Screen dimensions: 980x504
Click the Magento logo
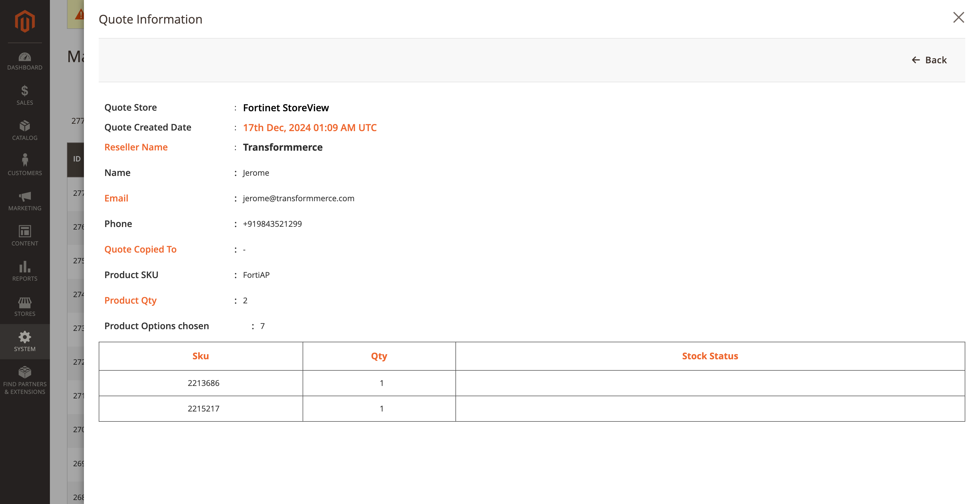[x=24, y=21]
